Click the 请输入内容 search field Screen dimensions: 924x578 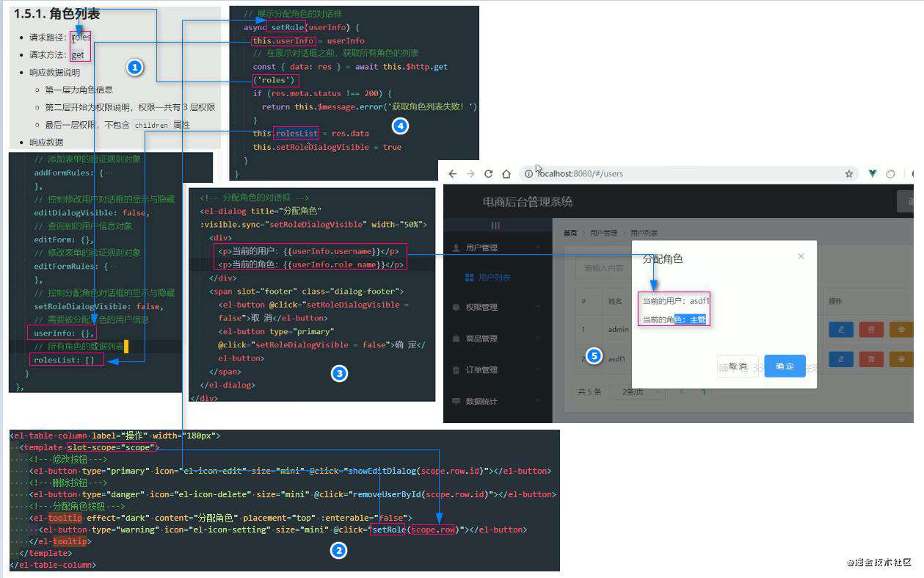click(603, 268)
